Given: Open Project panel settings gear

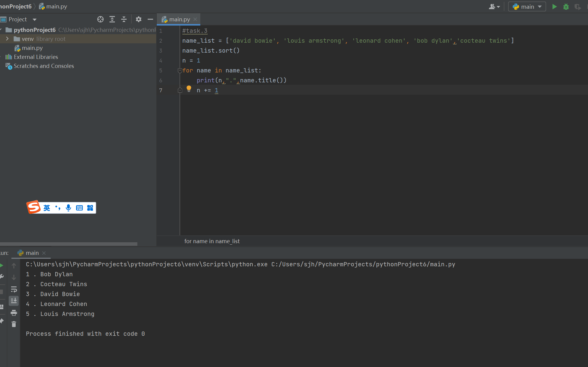Looking at the screenshot, I should [x=138, y=20].
